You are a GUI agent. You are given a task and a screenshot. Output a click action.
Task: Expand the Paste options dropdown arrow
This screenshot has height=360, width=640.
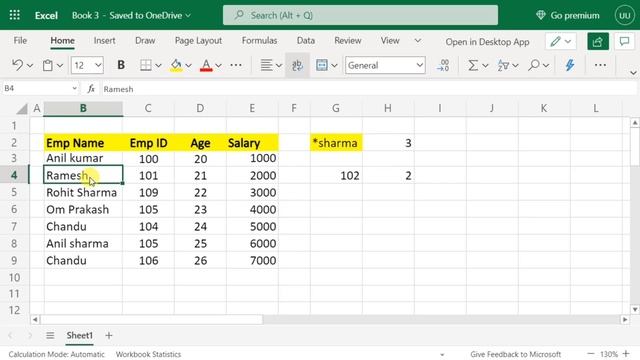click(60, 65)
